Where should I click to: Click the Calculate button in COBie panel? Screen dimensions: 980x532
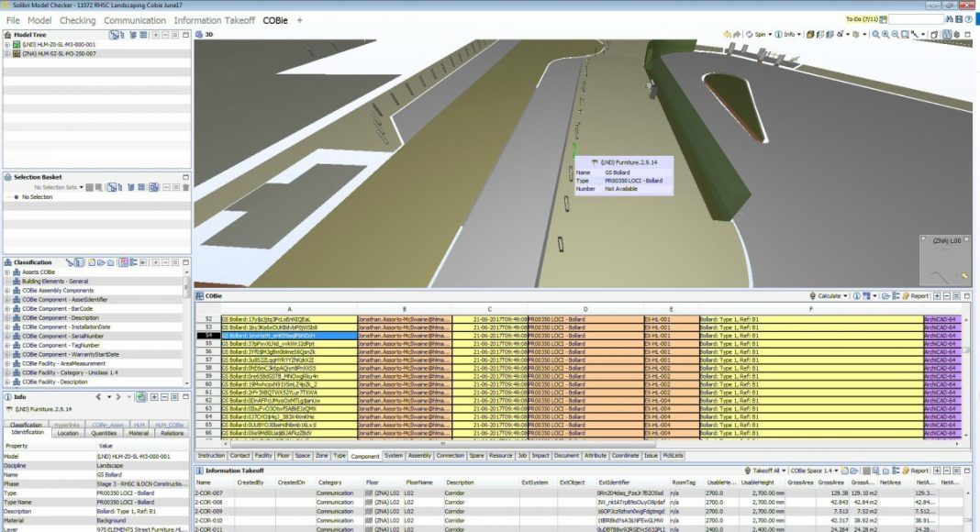[x=829, y=296]
